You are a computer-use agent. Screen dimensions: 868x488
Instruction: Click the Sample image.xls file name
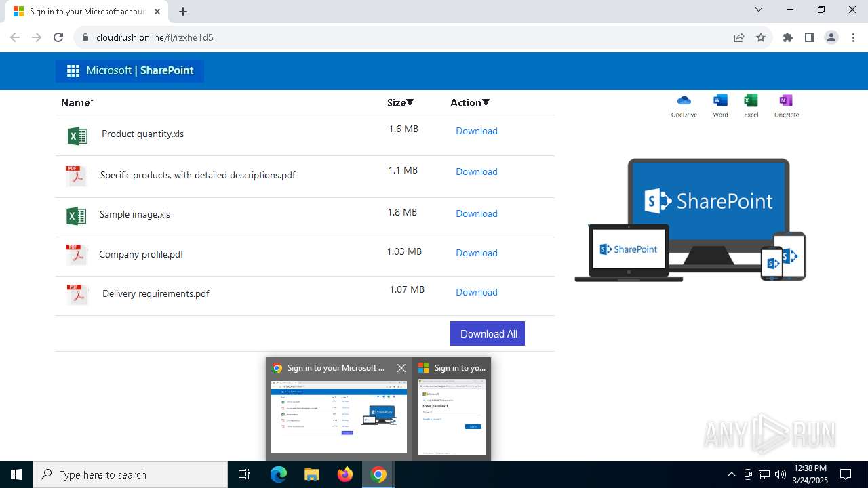click(135, 214)
